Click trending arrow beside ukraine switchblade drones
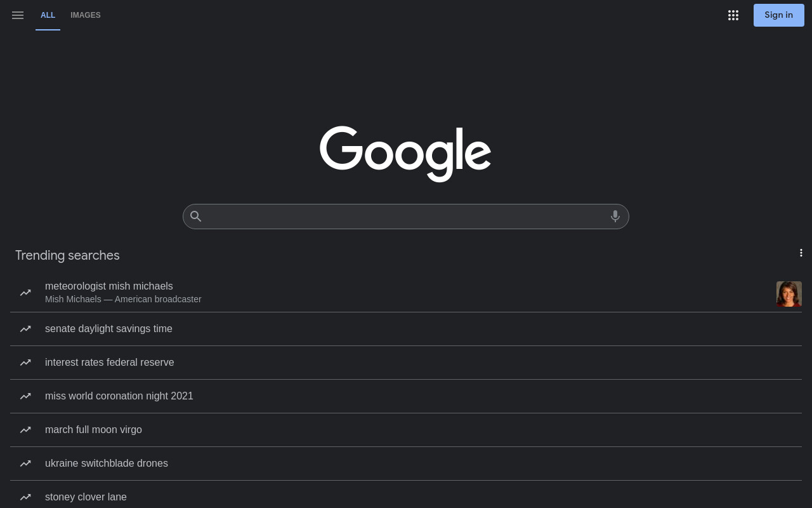Image resolution: width=812 pixels, height=508 pixels. tap(25, 464)
